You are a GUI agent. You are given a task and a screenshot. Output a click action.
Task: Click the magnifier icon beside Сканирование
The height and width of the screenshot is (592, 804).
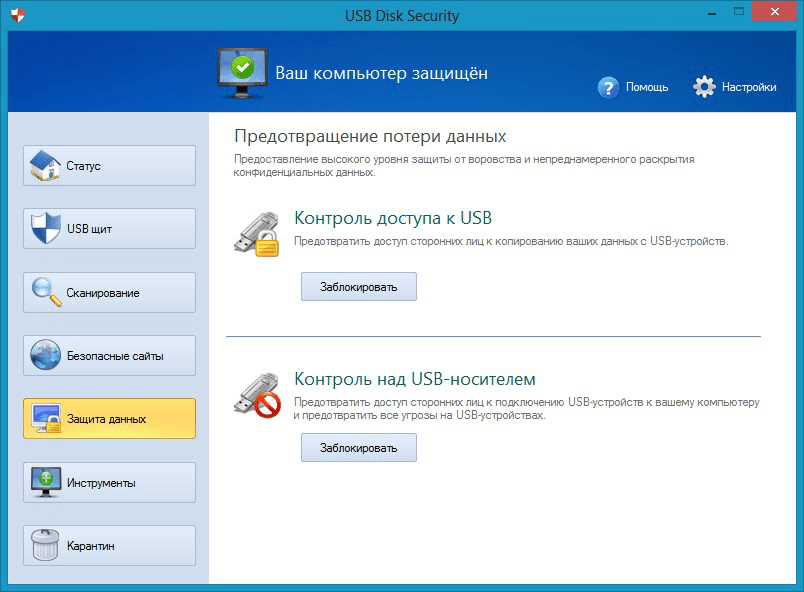46,292
